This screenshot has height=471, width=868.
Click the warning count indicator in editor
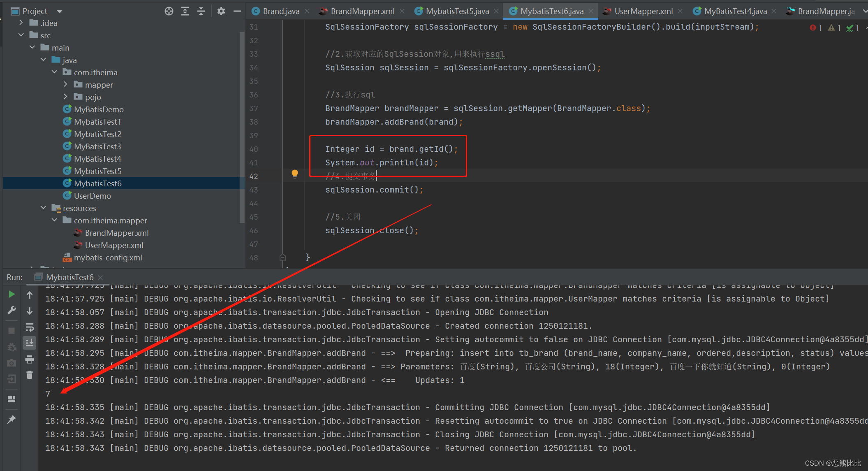tap(834, 28)
